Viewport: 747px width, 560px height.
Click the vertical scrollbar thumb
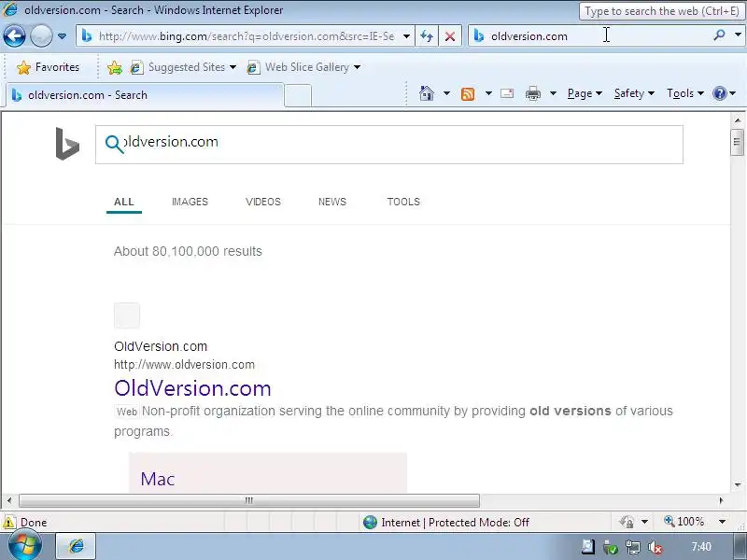point(737,142)
